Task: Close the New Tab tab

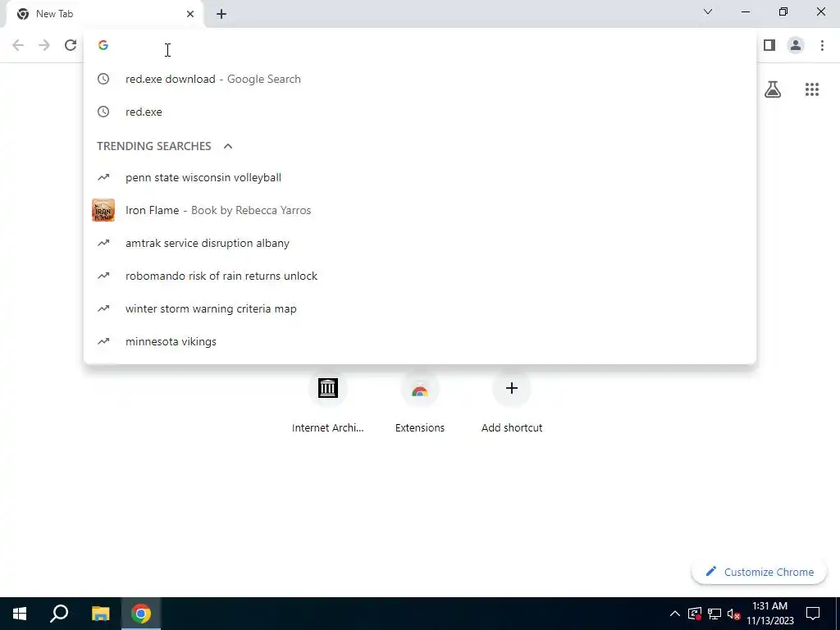Action: (x=190, y=14)
